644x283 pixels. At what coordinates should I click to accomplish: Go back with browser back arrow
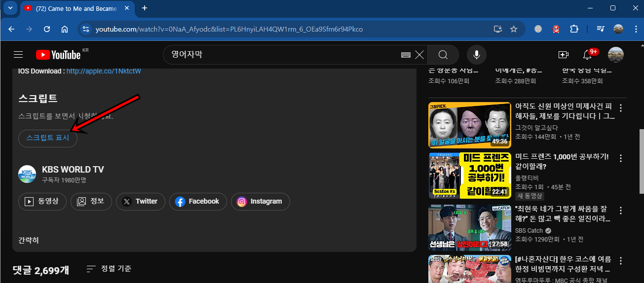pos(12,29)
